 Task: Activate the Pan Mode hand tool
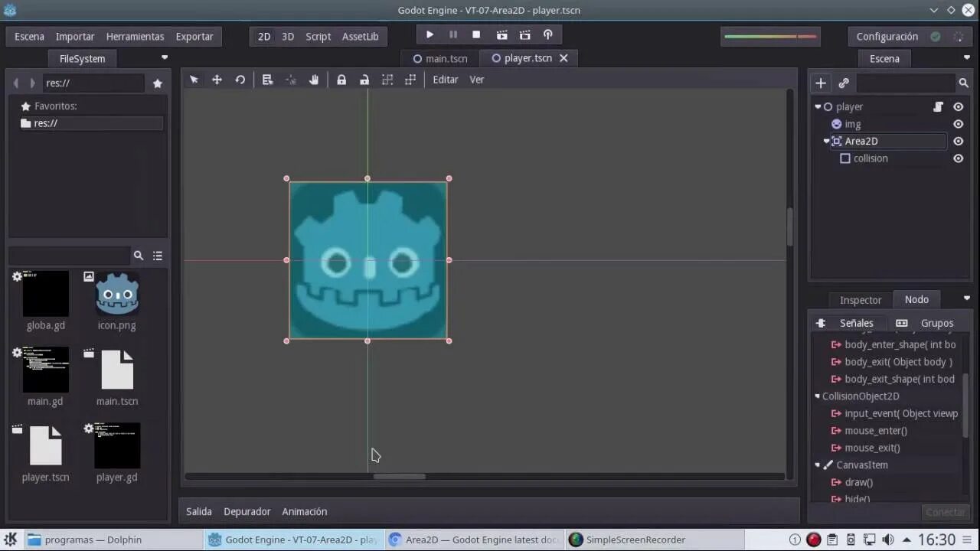pos(314,80)
